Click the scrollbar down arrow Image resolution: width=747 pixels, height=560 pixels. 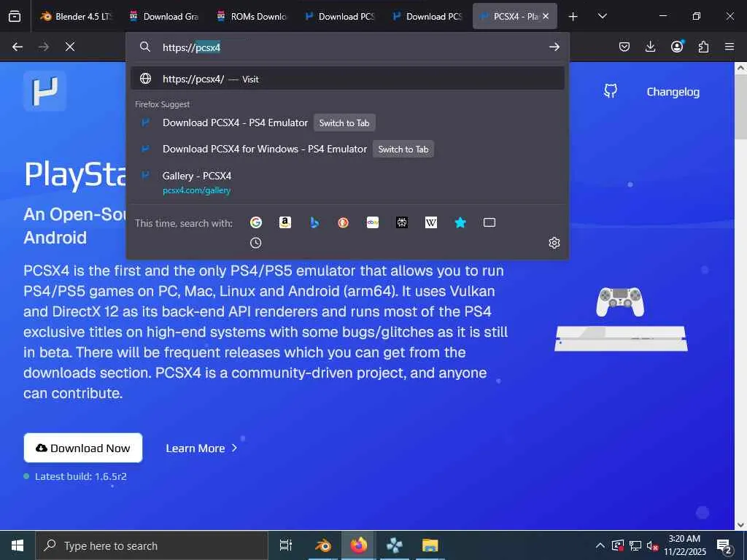740,525
